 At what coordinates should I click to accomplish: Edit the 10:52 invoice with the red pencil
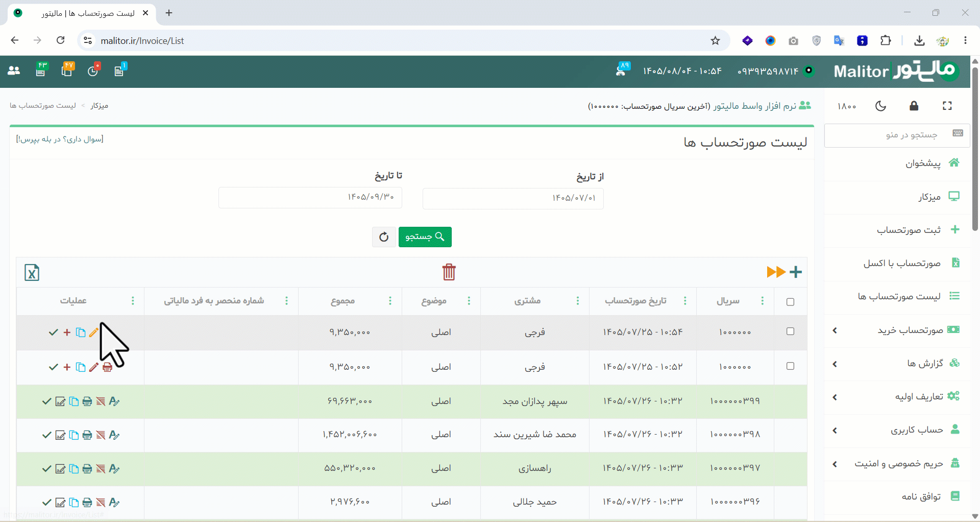point(93,367)
